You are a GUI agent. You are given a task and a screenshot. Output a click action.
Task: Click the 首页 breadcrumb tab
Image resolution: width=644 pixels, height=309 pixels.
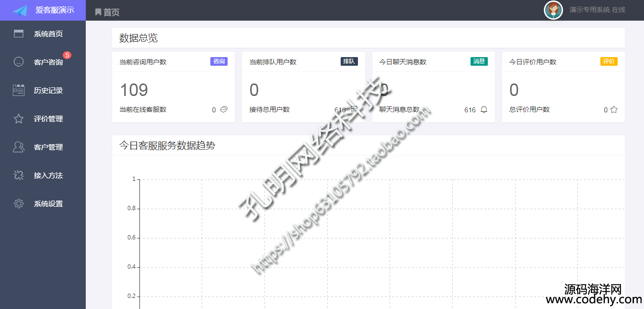coord(112,12)
